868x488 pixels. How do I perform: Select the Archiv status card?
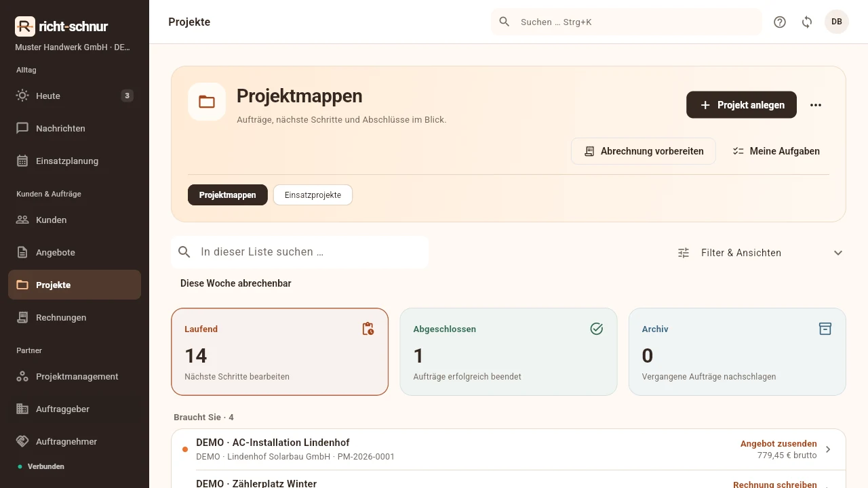[737, 352]
